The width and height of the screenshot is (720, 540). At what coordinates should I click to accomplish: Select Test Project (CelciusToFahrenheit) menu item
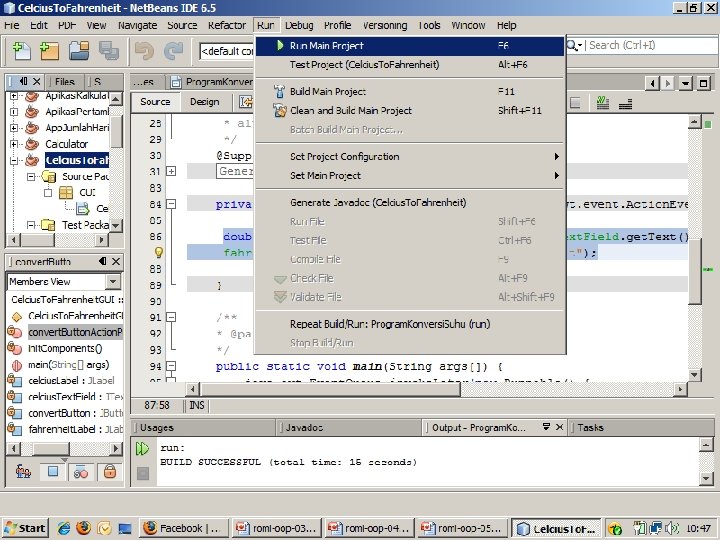click(x=410, y=65)
